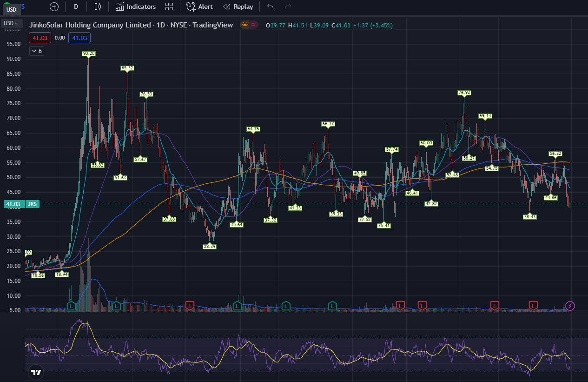Collapse the indicator legend showing 6
588x382 pixels.
37,51
